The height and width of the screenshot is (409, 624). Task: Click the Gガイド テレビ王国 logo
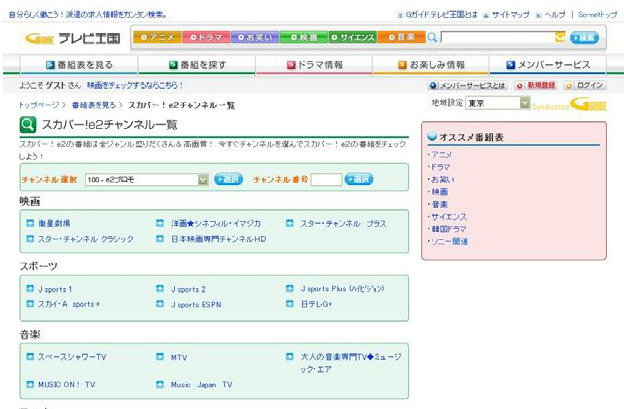click(72, 38)
